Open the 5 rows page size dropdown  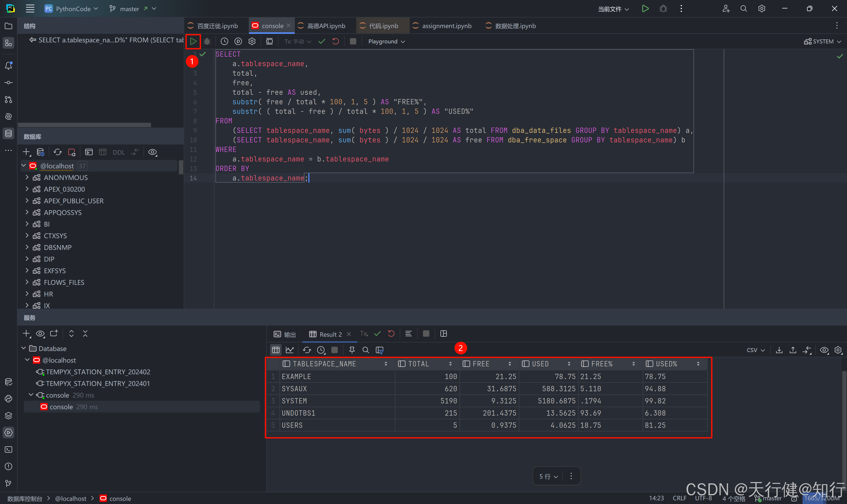click(548, 476)
